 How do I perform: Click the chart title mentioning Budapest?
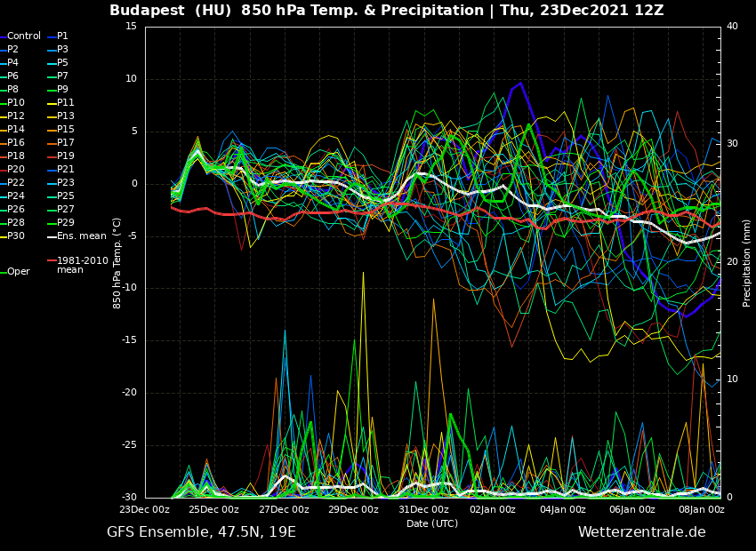(x=386, y=11)
